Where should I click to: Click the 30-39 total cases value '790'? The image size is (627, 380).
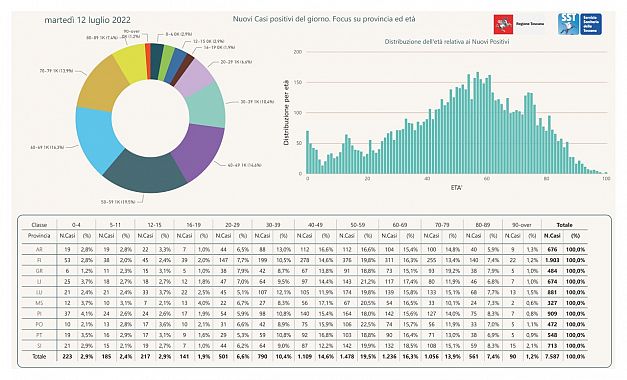point(262,356)
